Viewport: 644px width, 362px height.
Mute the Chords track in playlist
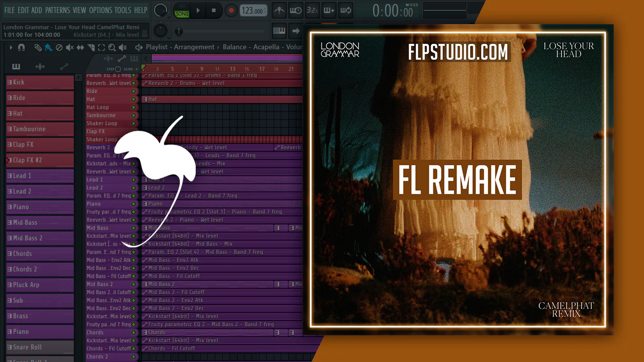pos(134,333)
